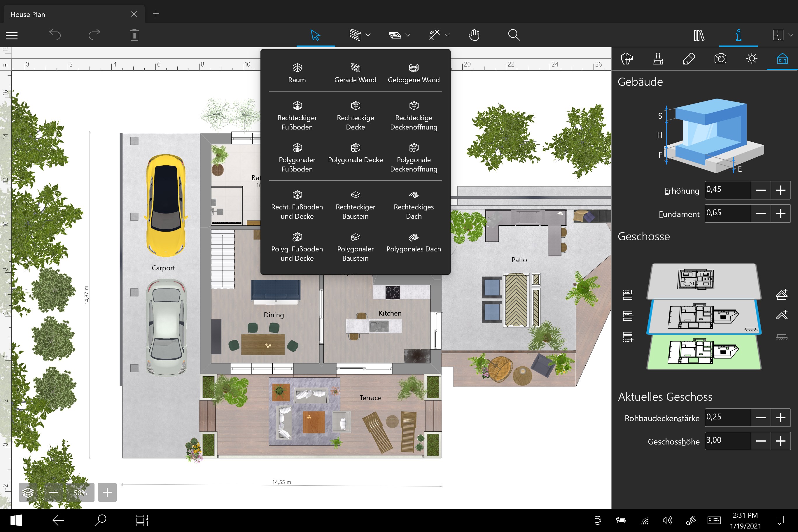Click the Fundament value field
798x532 pixels.
pos(727,213)
